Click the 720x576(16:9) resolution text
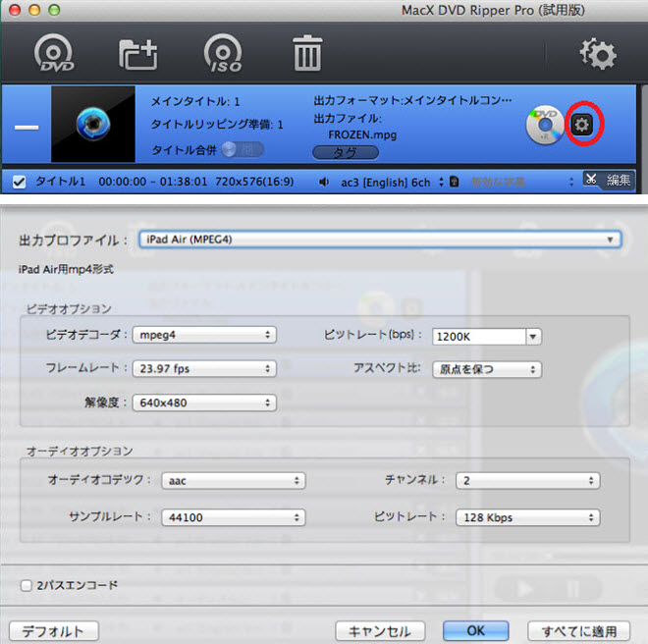The image size is (648, 644). 254,182
